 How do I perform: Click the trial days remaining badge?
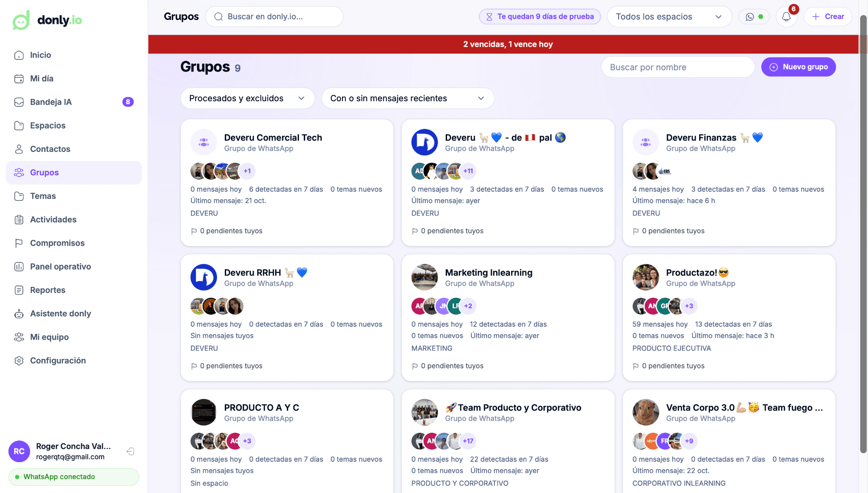[x=539, y=16]
